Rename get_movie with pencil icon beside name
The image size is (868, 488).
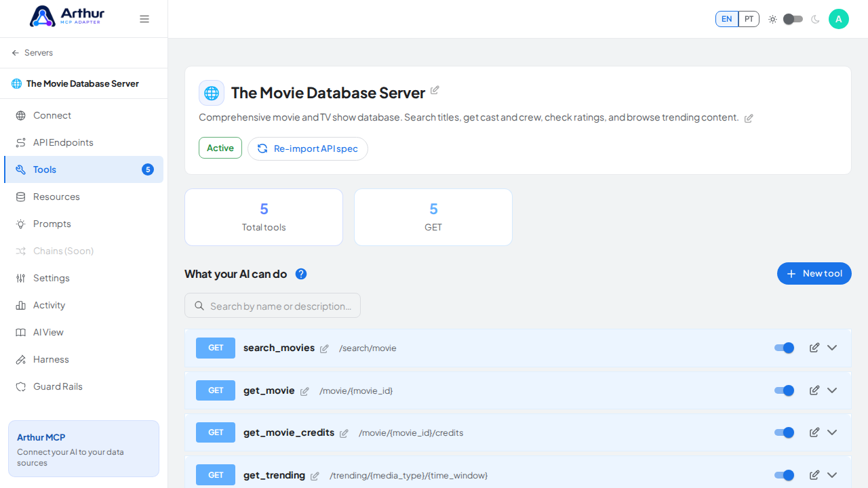click(x=304, y=391)
